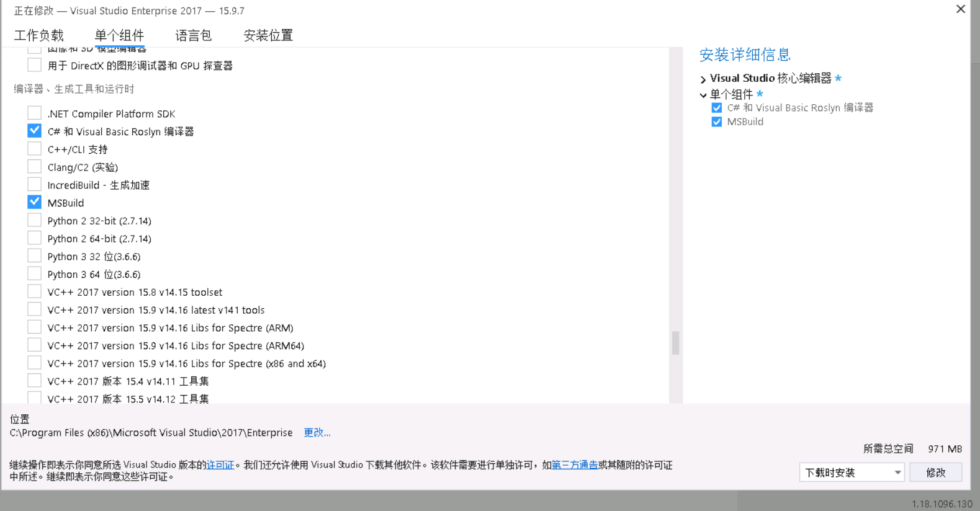Open the 下载时安装 dropdown
The height and width of the screenshot is (511, 980).
pyautogui.click(x=852, y=473)
